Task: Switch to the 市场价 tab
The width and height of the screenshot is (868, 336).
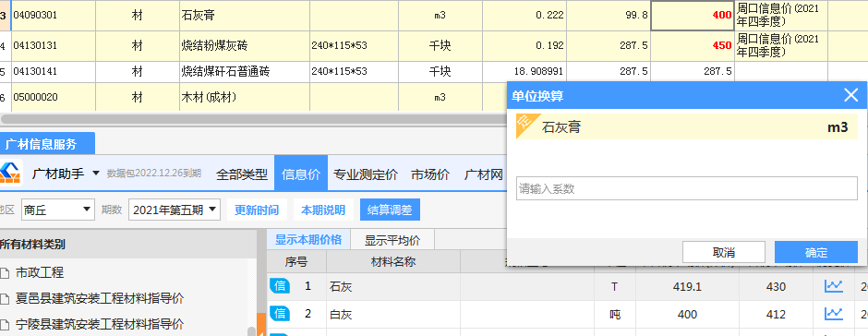Action: coord(430,174)
